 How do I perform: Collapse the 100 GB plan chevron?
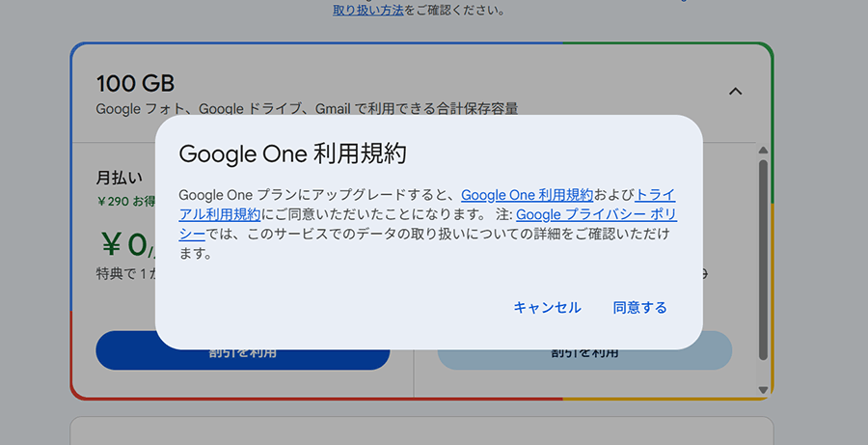[x=735, y=92]
